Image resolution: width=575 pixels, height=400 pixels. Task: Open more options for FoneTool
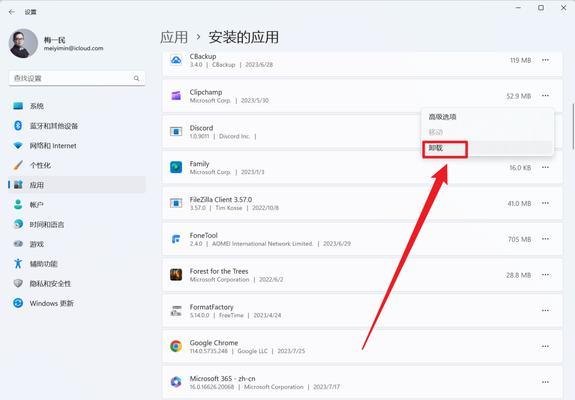click(x=545, y=239)
